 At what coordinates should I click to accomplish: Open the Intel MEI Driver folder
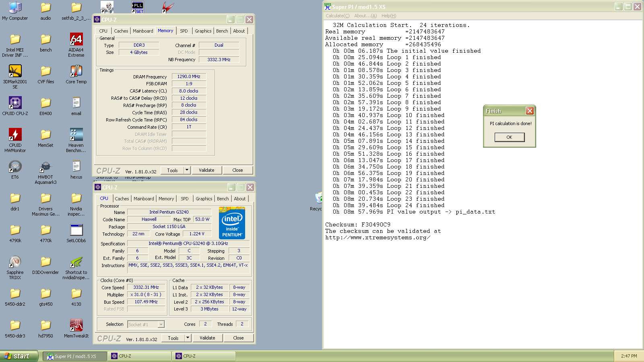pos(15,45)
